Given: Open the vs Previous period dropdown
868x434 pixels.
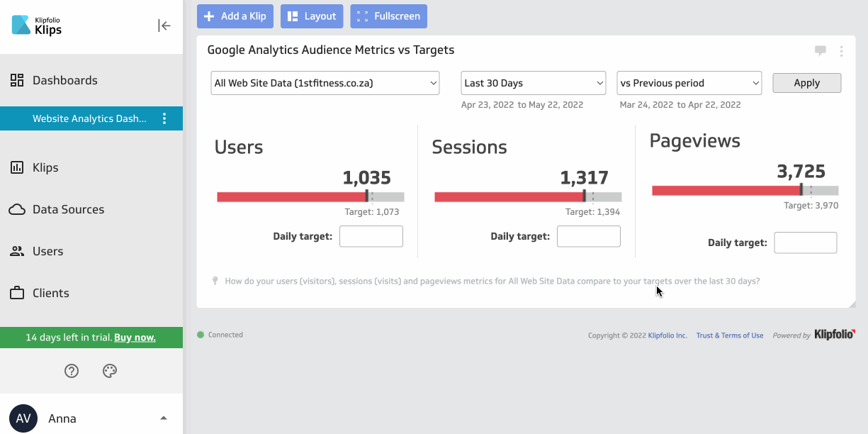Looking at the screenshot, I should (689, 83).
